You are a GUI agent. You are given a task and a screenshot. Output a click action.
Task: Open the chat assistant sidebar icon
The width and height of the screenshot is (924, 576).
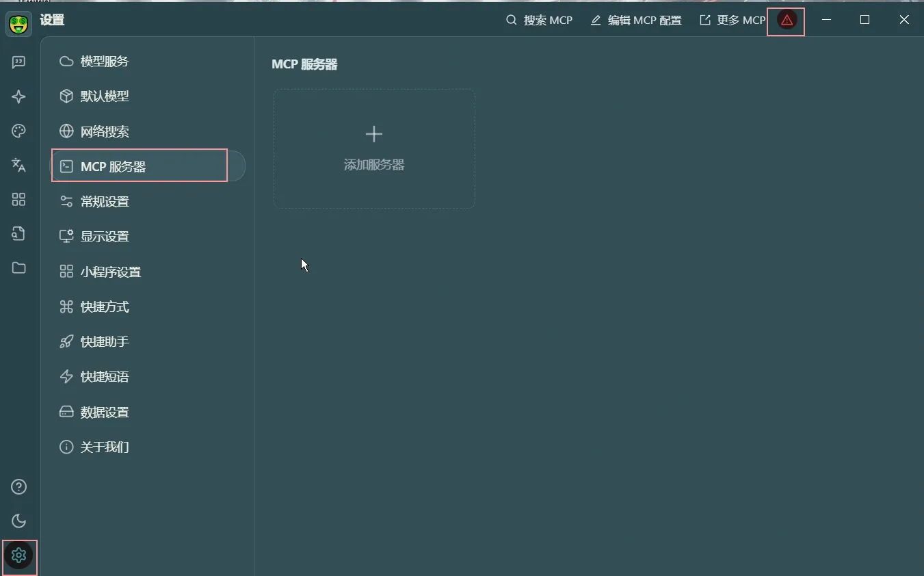[x=18, y=62]
